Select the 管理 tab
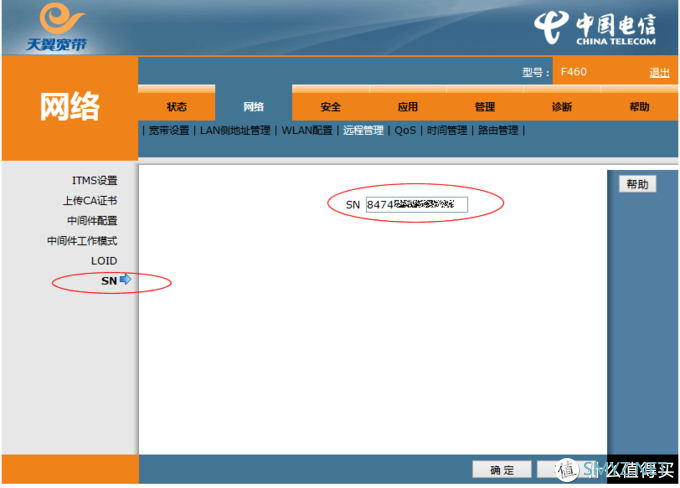This screenshot has height=488, width=680. tap(484, 107)
